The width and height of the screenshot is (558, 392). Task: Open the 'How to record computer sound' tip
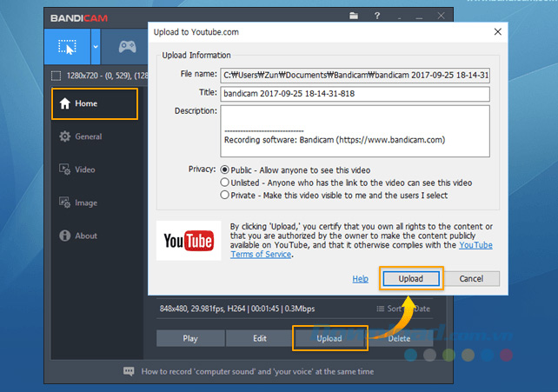pos(257,372)
